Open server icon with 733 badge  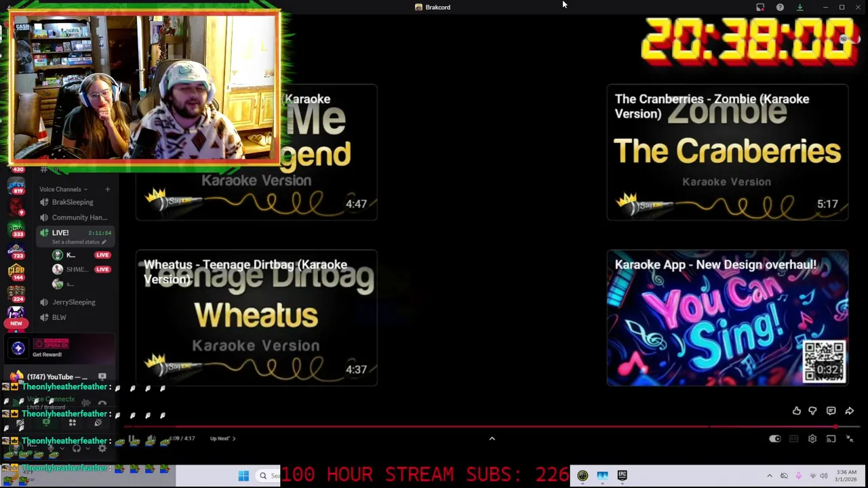tap(16, 251)
